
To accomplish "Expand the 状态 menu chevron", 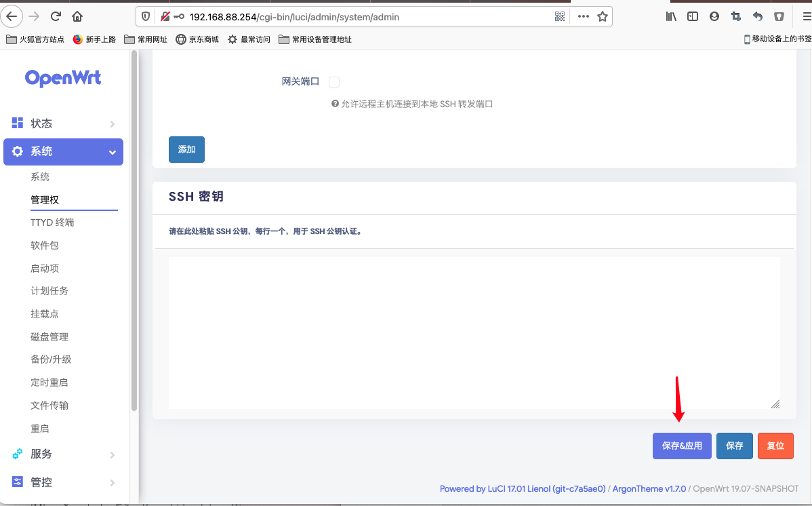I will 113,123.
